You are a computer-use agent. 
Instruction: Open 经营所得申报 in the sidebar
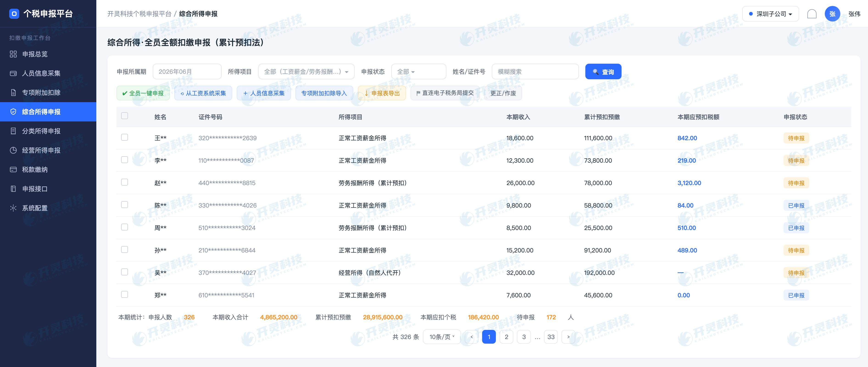(x=48, y=150)
